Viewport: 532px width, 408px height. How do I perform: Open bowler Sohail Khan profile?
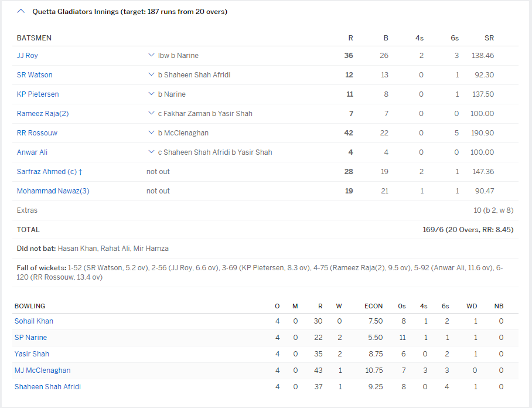click(33, 321)
